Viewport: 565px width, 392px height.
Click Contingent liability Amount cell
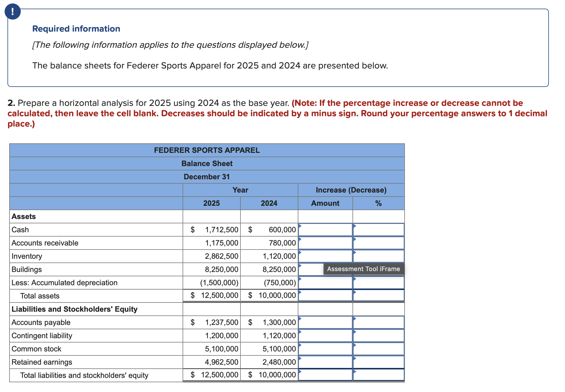(x=325, y=336)
